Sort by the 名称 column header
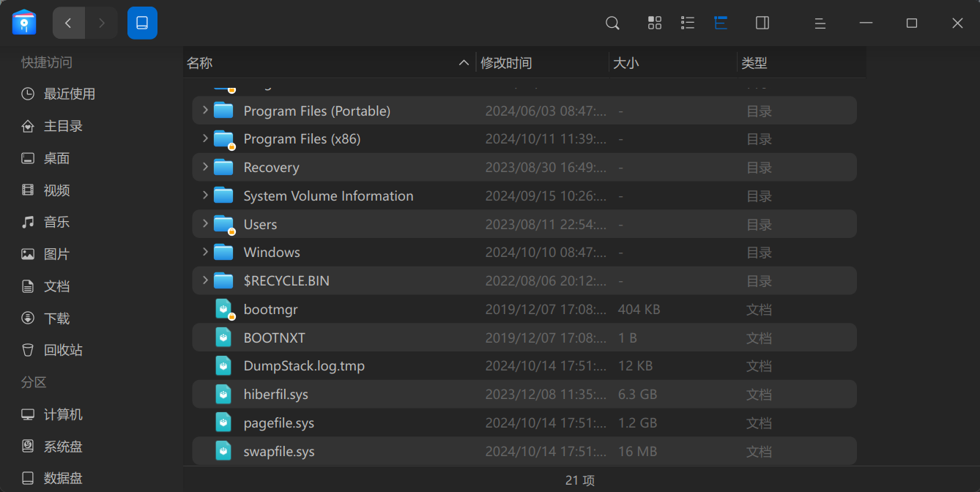 (329, 63)
